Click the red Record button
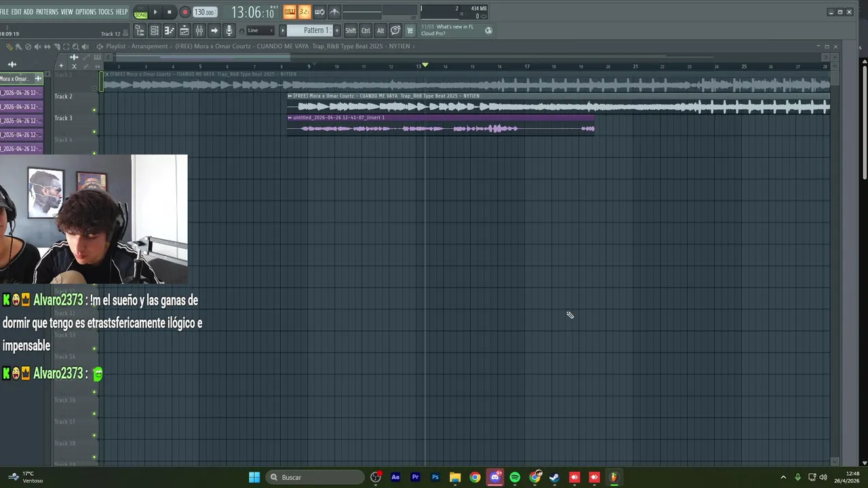Viewport: 868px width, 488px height. pos(184,12)
